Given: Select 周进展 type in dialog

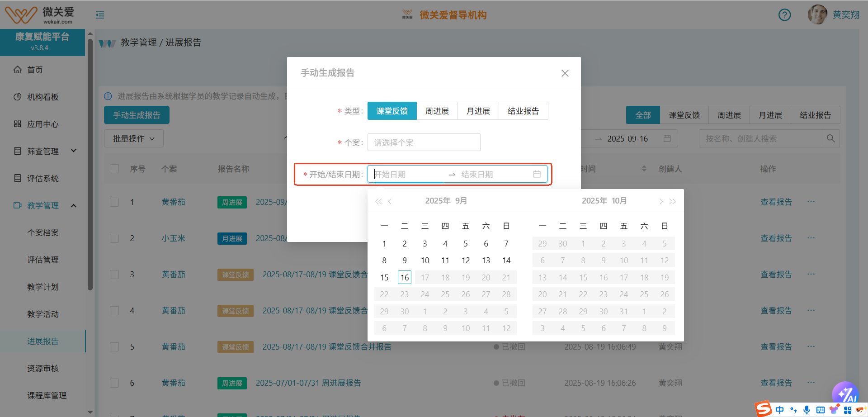Looking at the screenshot, I should (437, 111).
